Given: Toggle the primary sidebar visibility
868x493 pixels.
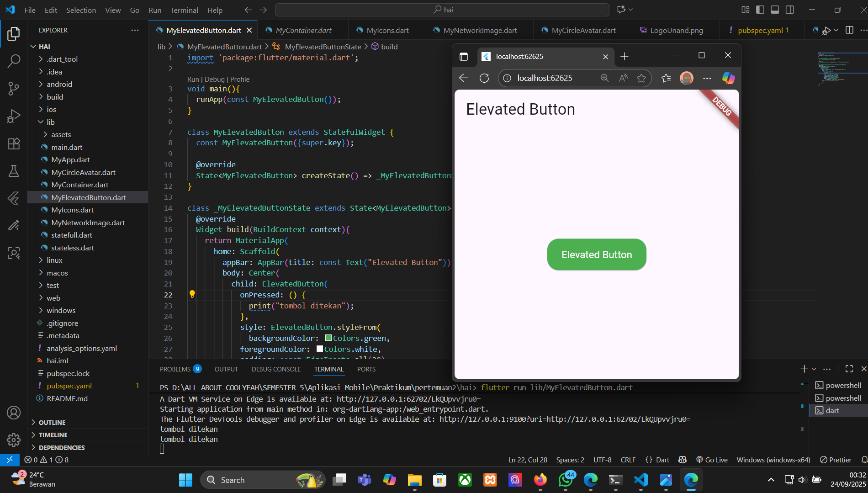Looking at the screenshot, I should tap(759, 9).
